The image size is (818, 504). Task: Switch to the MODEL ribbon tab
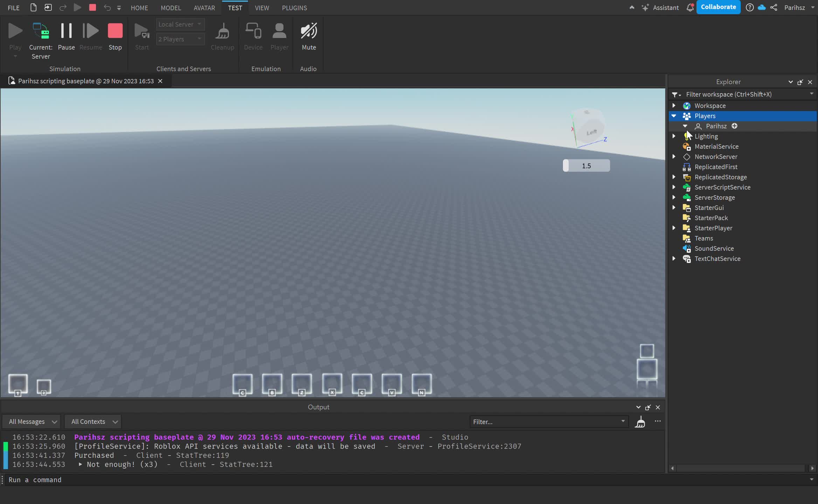coord(171,8)
